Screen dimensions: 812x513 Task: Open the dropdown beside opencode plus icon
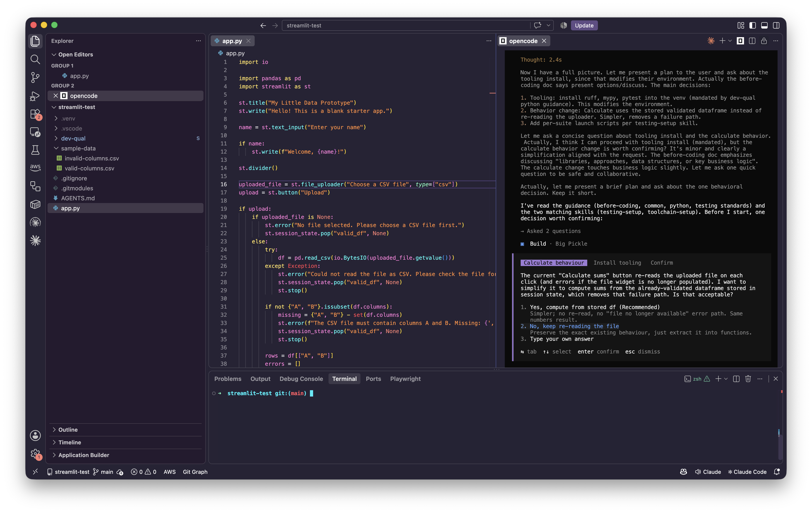[730, 41]
